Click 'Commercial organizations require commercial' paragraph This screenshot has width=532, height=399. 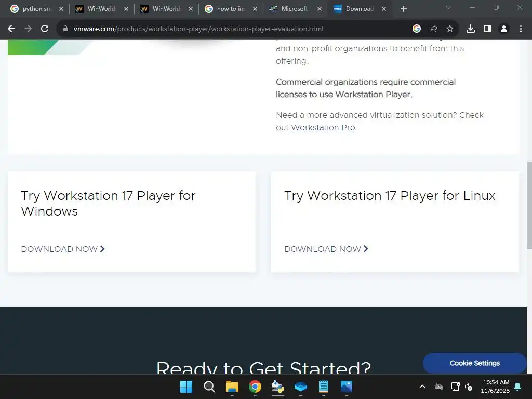coord(366,88)
